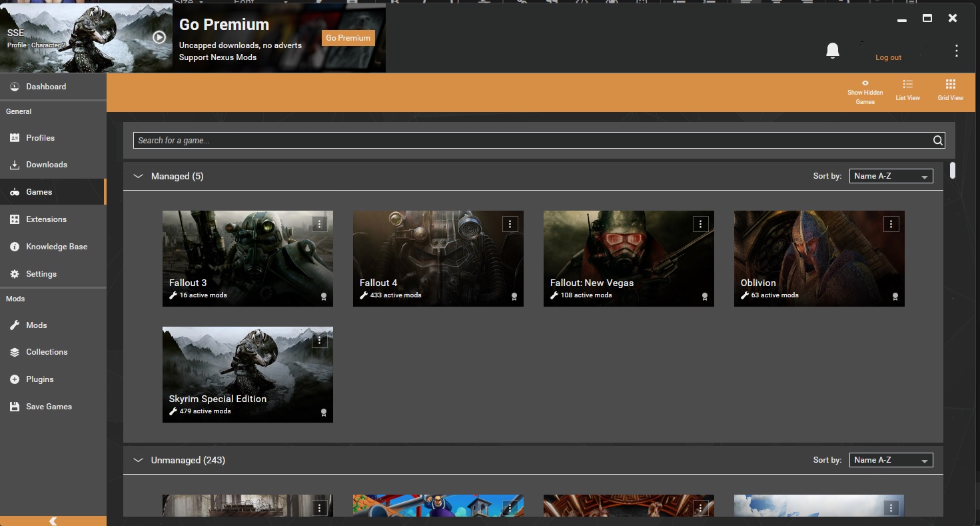Click the ribbon badge on the Fallout 4 card
The width and height of the screenshot is (980, 526).
514,297
